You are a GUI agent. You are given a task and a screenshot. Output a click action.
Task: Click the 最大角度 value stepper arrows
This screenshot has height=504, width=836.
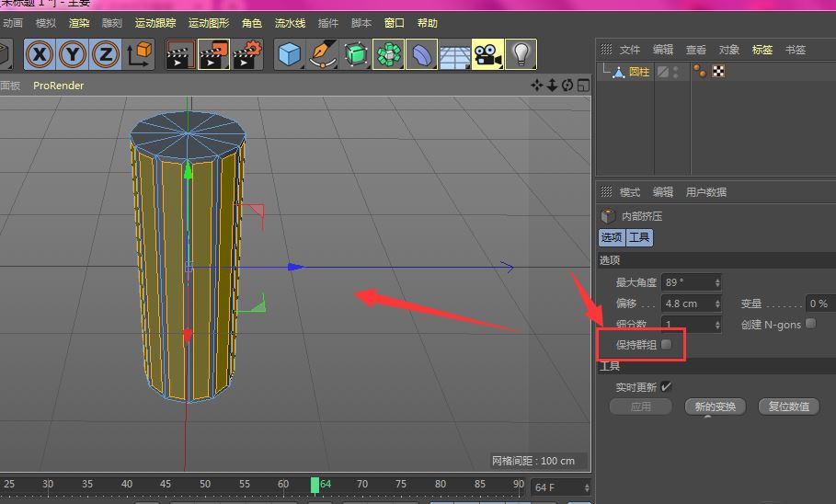[717, 282]
